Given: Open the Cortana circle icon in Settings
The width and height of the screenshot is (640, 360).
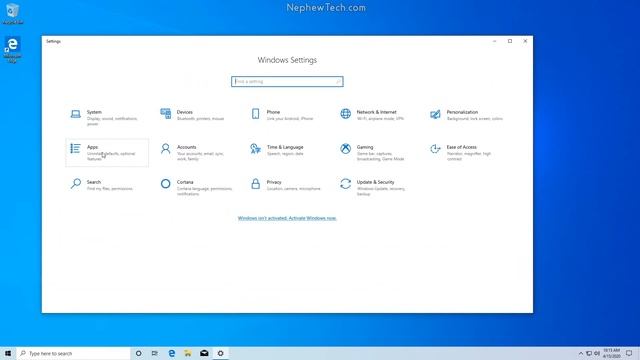Looking at the screenshot, I should 166,184.
